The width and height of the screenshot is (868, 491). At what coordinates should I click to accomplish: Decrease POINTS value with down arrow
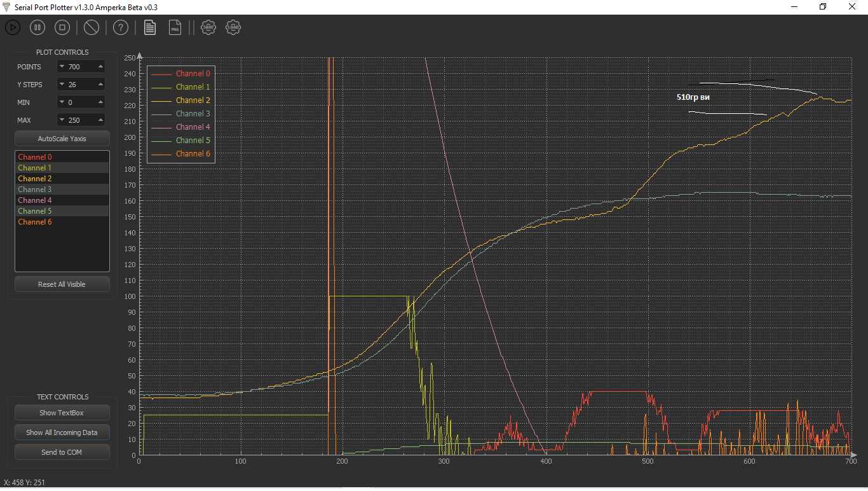(x=62, y=67)
